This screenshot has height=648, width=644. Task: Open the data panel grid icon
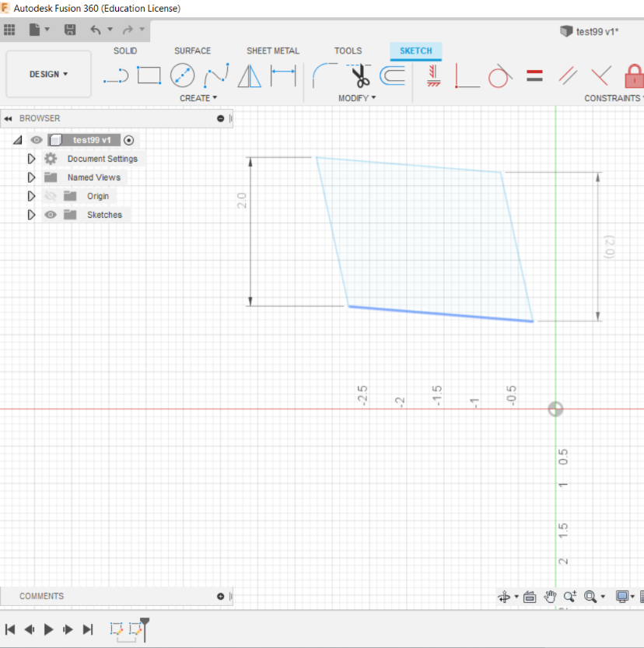coord(9,30)
